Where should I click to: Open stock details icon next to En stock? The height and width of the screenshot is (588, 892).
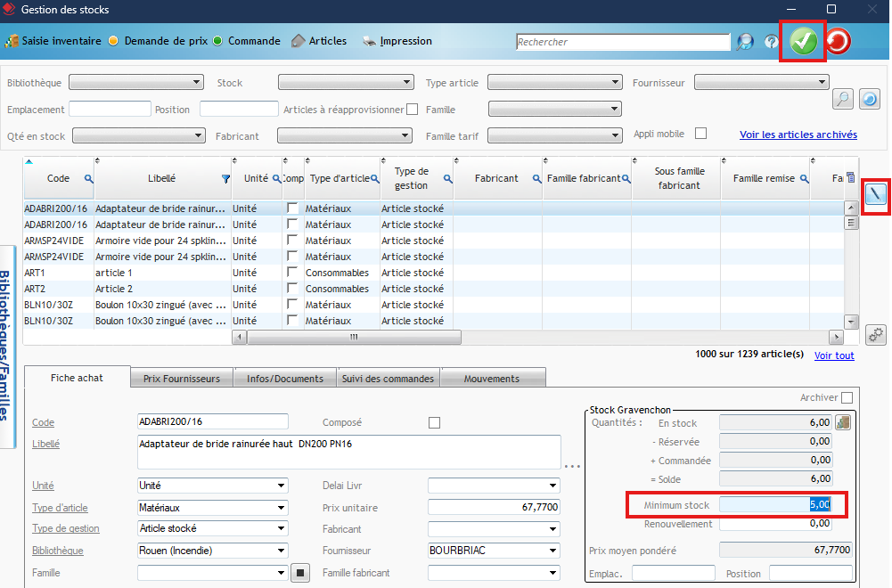(843, 422)
